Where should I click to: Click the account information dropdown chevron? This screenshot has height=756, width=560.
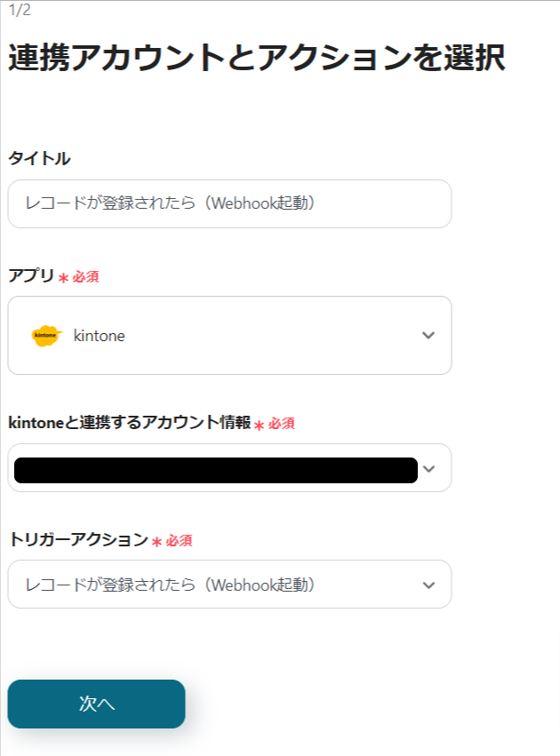pos(429,469)
